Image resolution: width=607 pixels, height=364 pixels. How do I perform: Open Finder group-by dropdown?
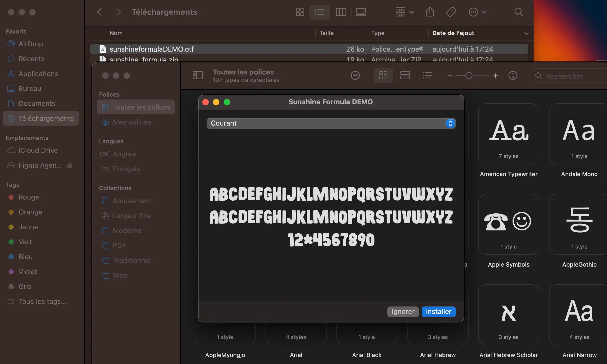404,12
